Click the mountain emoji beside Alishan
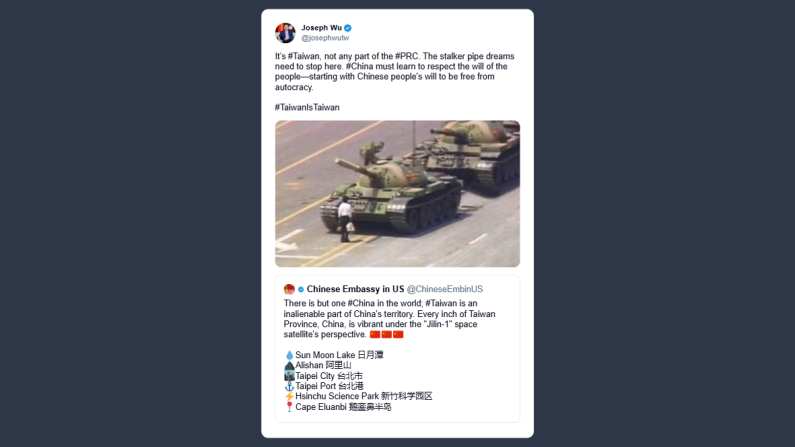The width and height of the screenshot is (795, 447). tap(289, 365)
